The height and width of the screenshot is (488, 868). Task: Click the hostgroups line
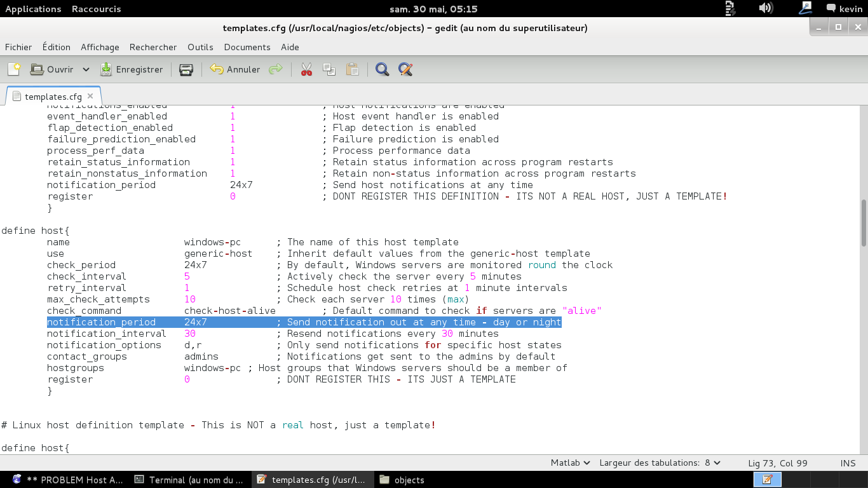click(307, 368)
